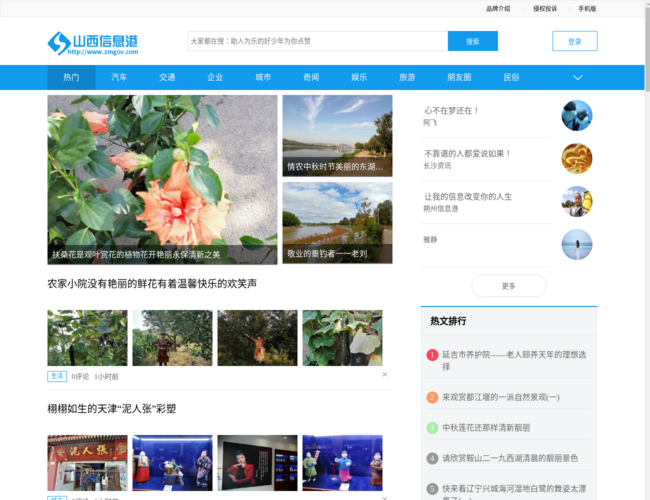Open rank 4 hot article badge
Screen dimensions: 650x500
(x=432, y=458)
